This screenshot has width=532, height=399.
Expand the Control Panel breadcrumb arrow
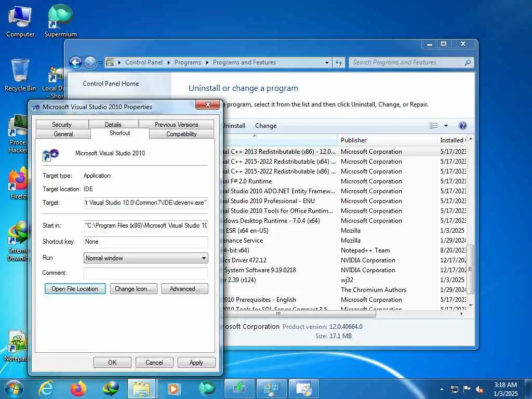tap(169, 62)
